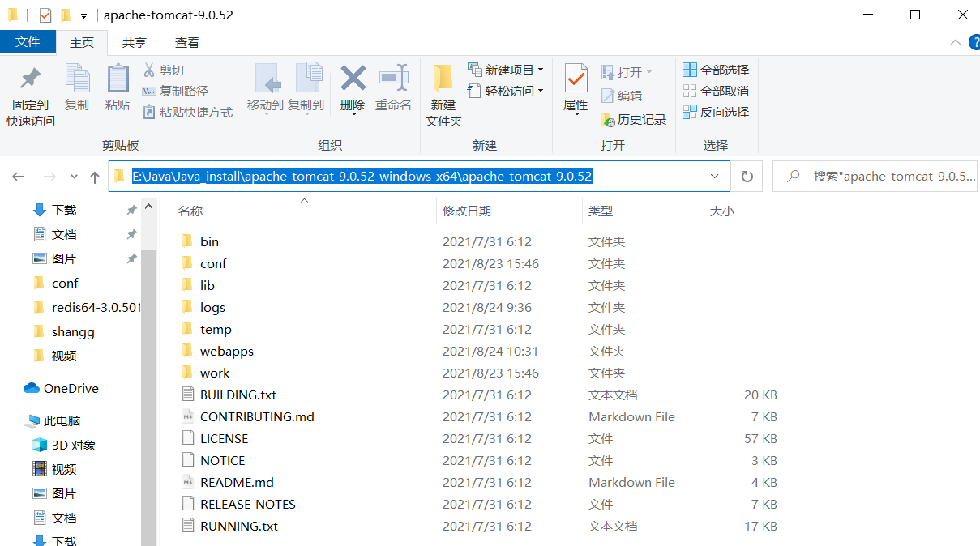Image resolution: width=980 pixels, height=546 pixels.
Task: Click Pin to Quick Access (固定到快速访问) icon
Action: pos(30,79)
